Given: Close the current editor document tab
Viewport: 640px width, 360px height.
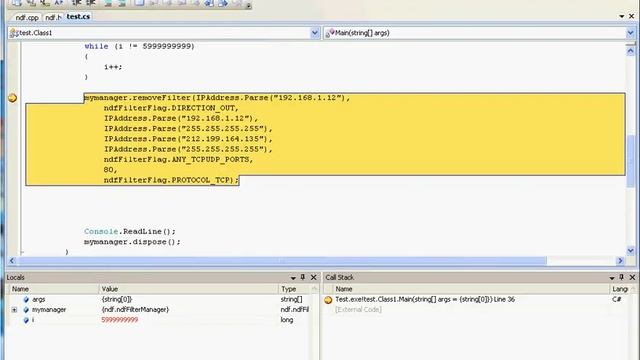Looking at the screenshot, I should click(631, 16).
